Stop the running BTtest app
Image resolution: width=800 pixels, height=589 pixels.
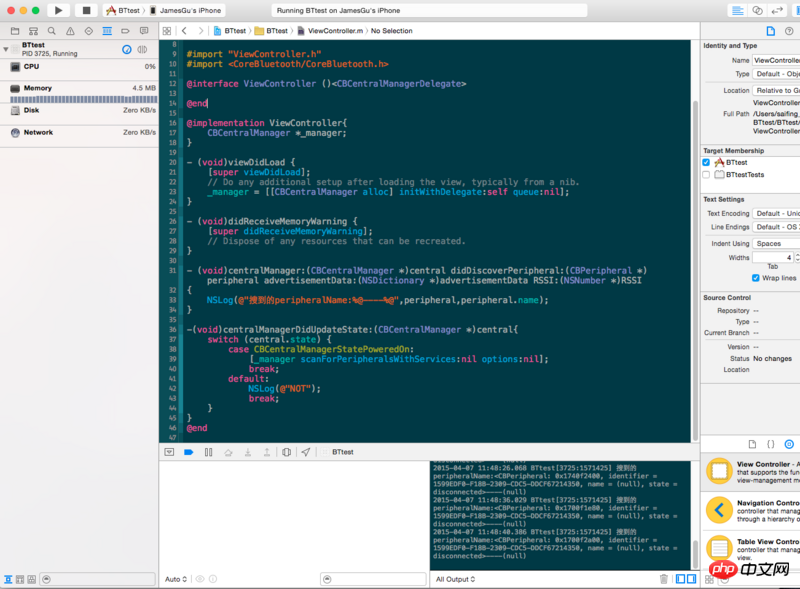[x=86, y=10]
